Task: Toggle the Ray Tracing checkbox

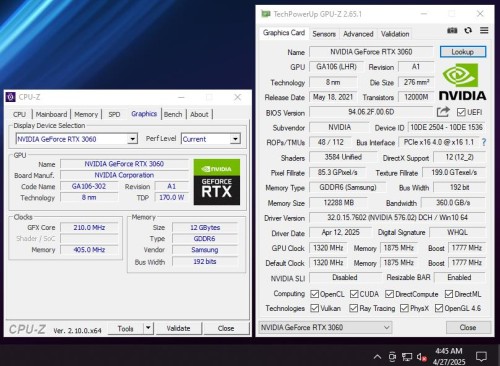Action: 353,308
